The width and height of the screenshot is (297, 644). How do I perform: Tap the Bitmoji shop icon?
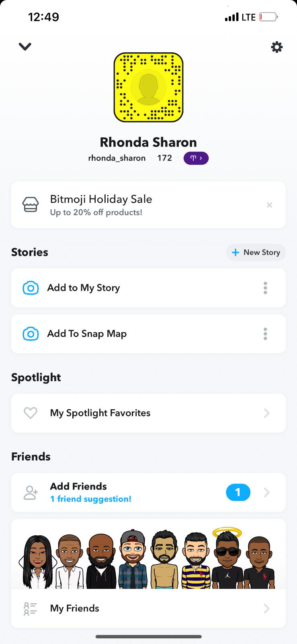coord(31,205)
